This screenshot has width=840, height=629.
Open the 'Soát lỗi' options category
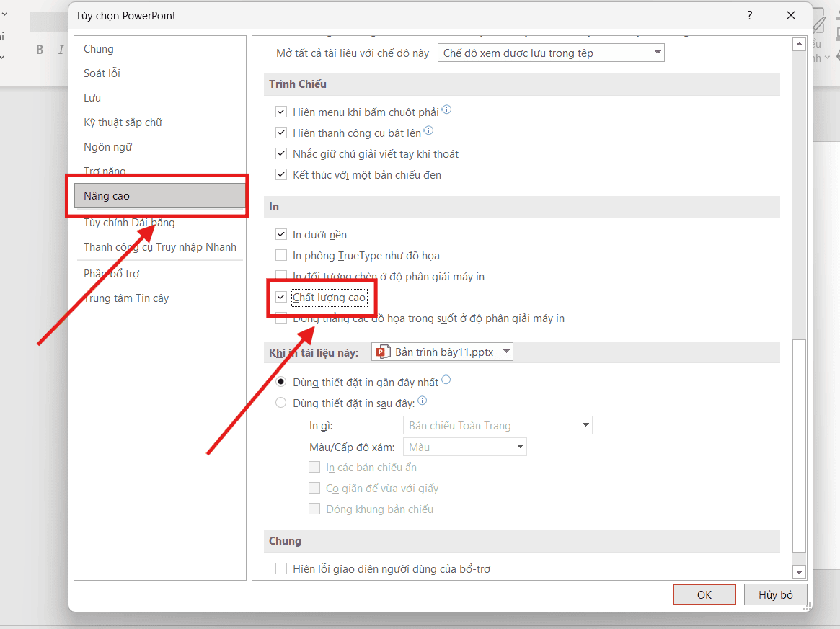click(102, 73)
